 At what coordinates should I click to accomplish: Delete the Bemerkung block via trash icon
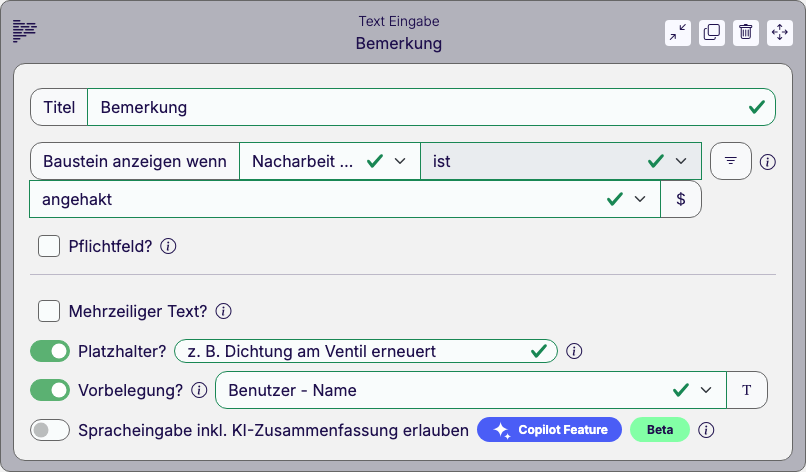(x=745, y=32)
